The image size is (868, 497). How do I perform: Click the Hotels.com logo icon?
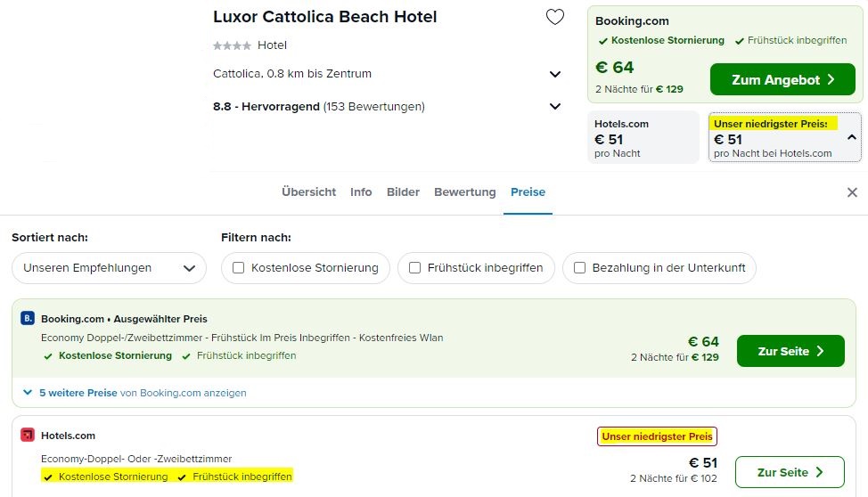tap(27, 435)
